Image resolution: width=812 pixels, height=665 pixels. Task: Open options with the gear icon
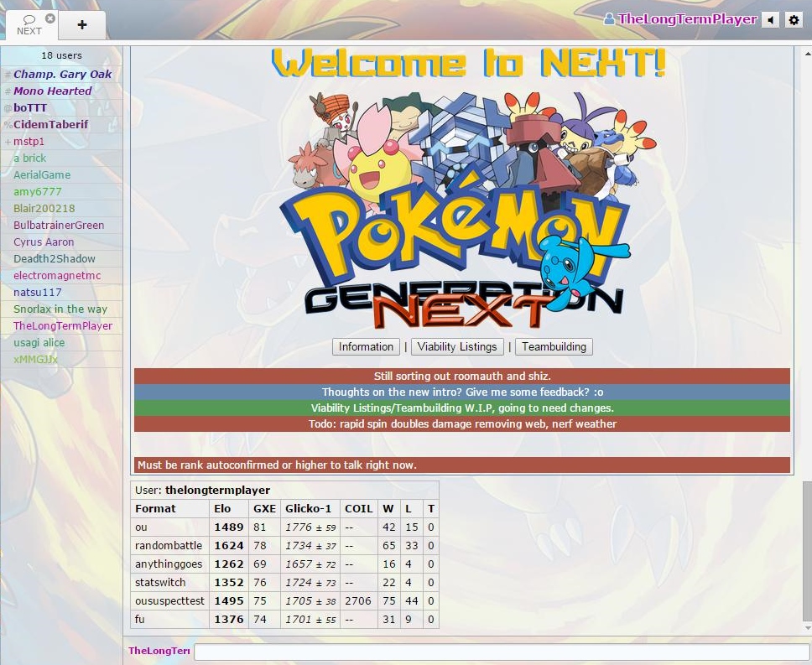[794, 20]
